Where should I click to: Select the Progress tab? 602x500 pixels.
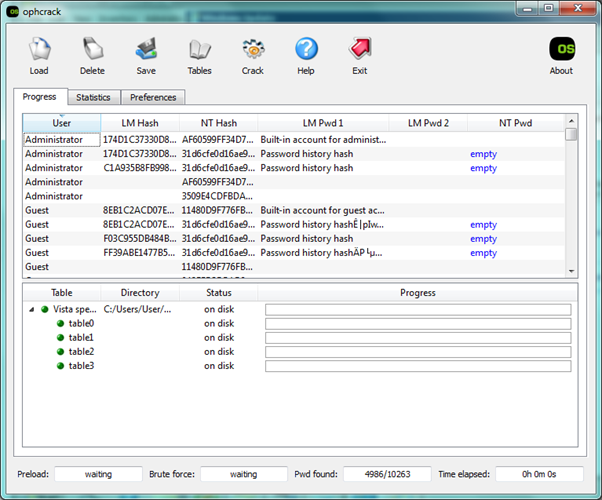[41, 97]
